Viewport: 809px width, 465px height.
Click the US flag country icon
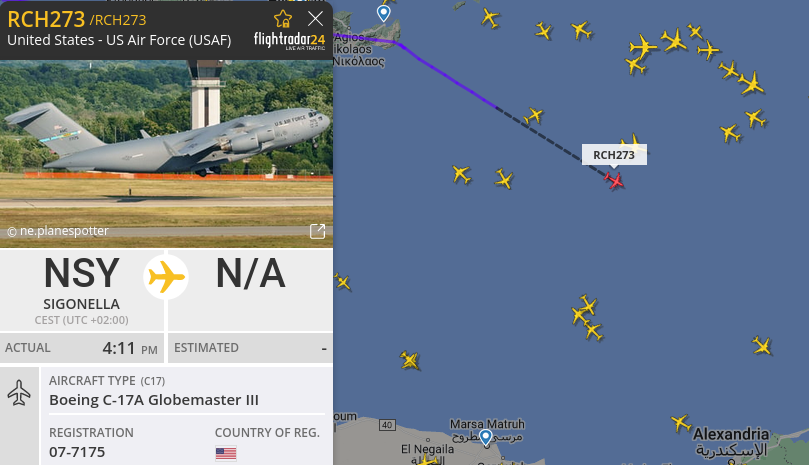point(226,453)
